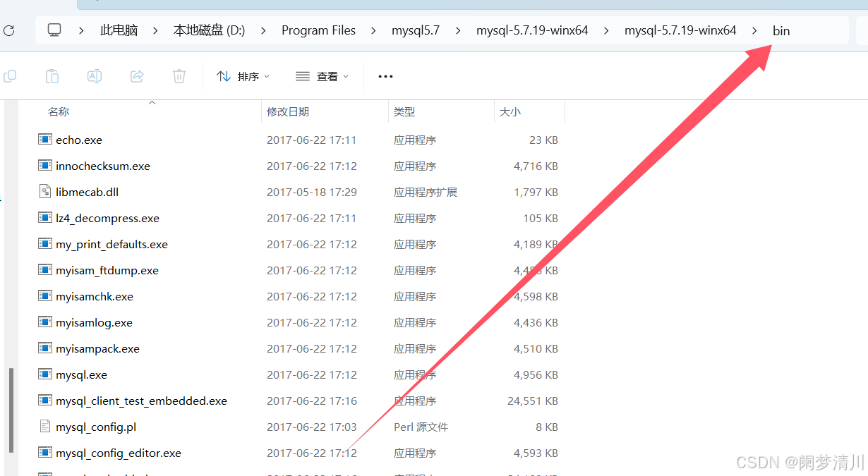
Task: Select the Rename icon
Action: tap(95, 75)
